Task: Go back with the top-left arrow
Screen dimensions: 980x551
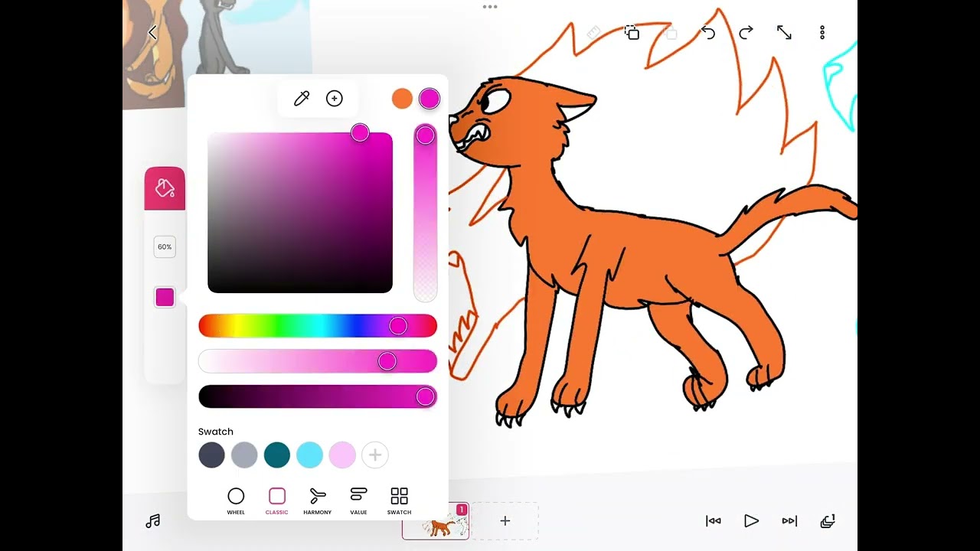Action: [152, 32]
